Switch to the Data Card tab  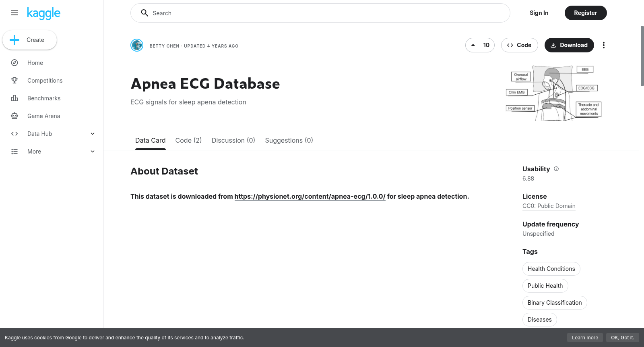[x=150, y=140]
